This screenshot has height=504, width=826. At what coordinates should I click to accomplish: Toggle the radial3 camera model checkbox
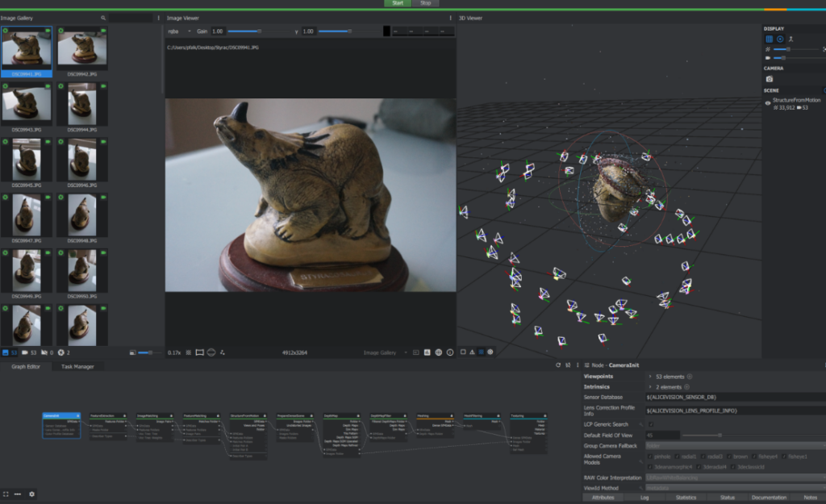(x=703, y=456)
